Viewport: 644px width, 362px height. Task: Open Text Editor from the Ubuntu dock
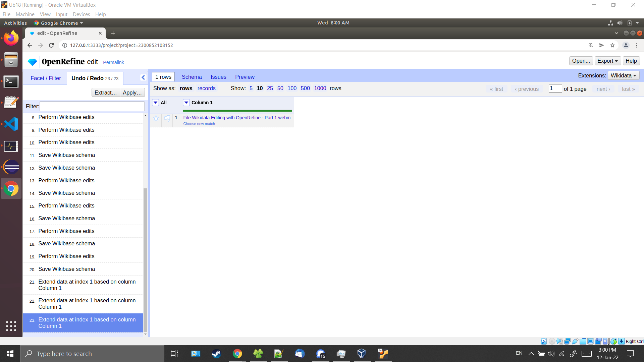coord(11,103)
